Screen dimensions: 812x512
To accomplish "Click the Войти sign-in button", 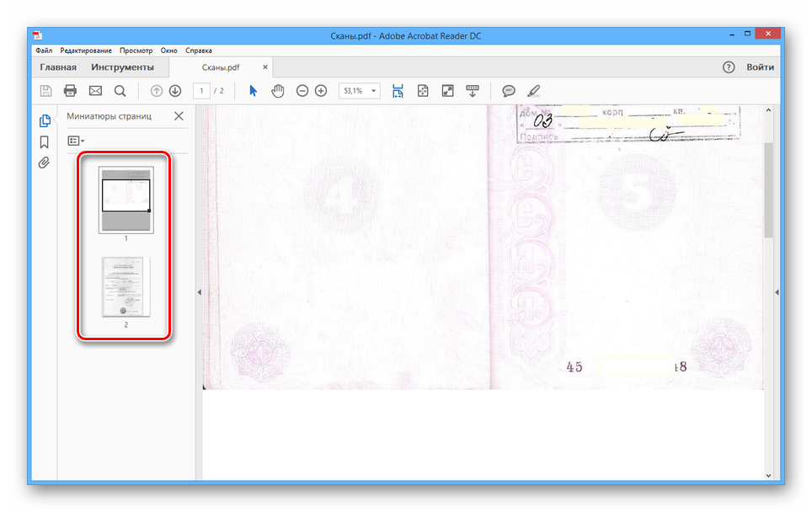I will (x=760, y=67).
